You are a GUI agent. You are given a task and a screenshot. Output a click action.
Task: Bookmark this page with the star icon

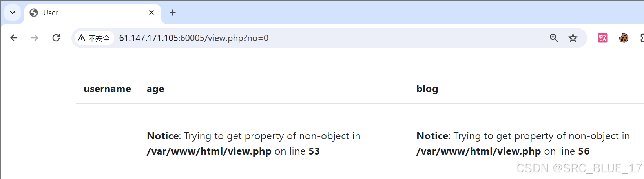tap(573, 38)
